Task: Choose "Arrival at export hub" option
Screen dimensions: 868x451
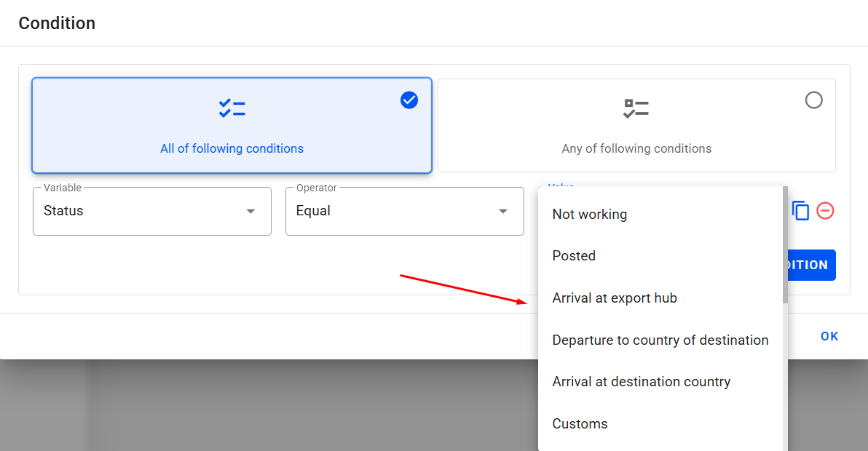Action: click(615, 298)
